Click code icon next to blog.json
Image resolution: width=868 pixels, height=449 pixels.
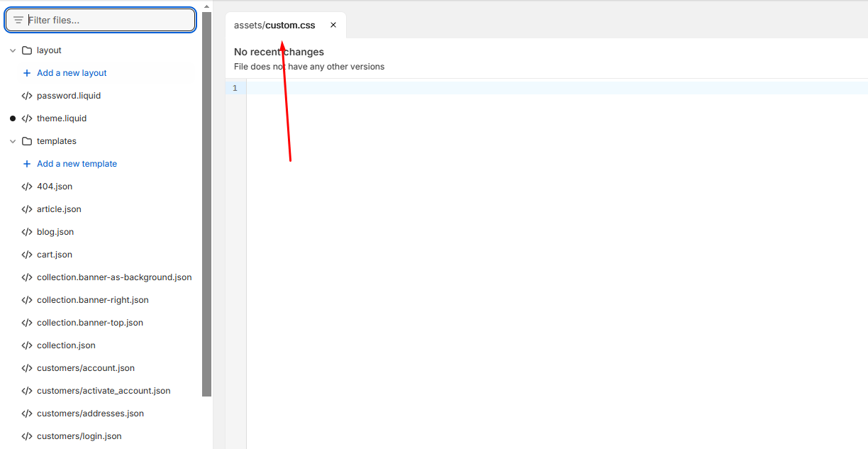[x=27, y=232]
